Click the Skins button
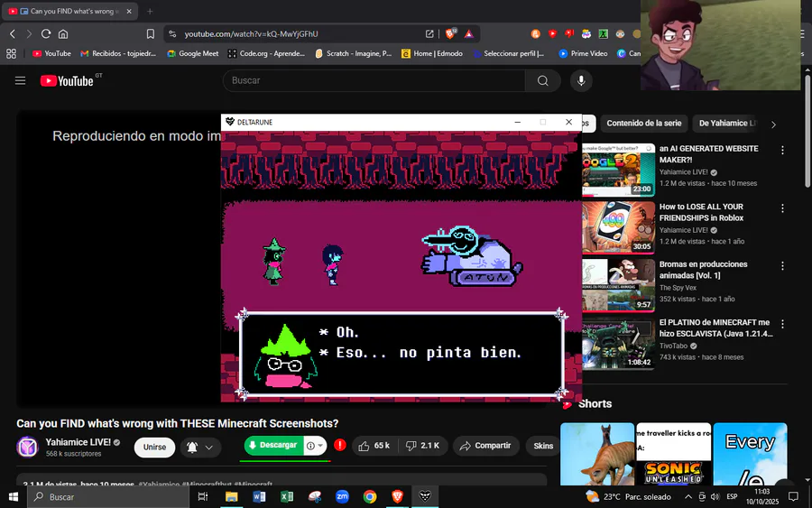This screenshot has height=508, width=812. click(543, 446)
